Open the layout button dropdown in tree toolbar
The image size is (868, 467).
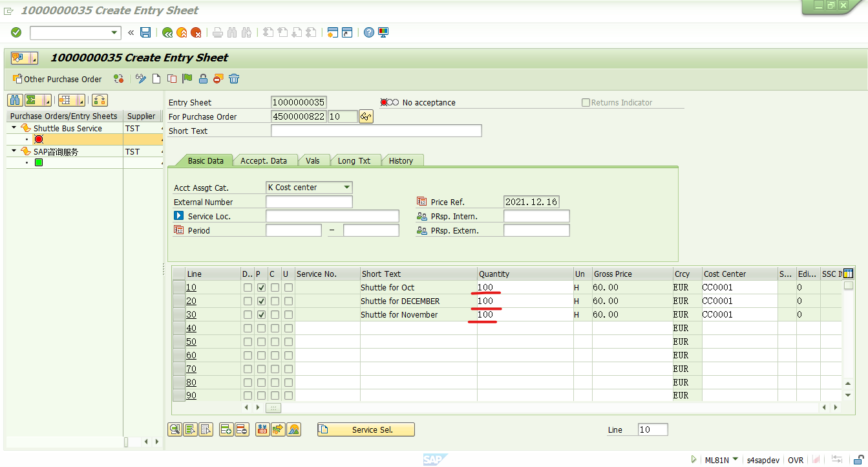point(81,100)
